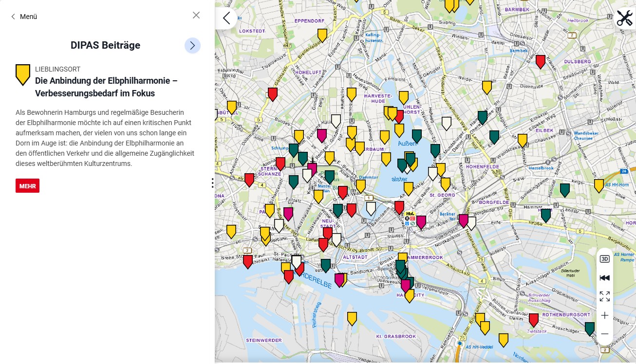This screenshot has width=636, height=364.
Task: Select the red marker above Tiefstack
Action: [x=534, y=320]
